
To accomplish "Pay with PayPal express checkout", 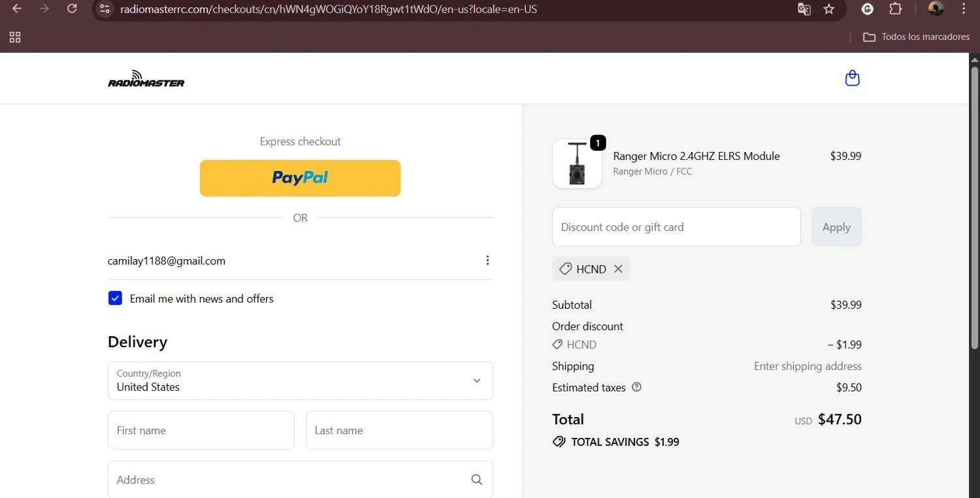I will point(300,178).
